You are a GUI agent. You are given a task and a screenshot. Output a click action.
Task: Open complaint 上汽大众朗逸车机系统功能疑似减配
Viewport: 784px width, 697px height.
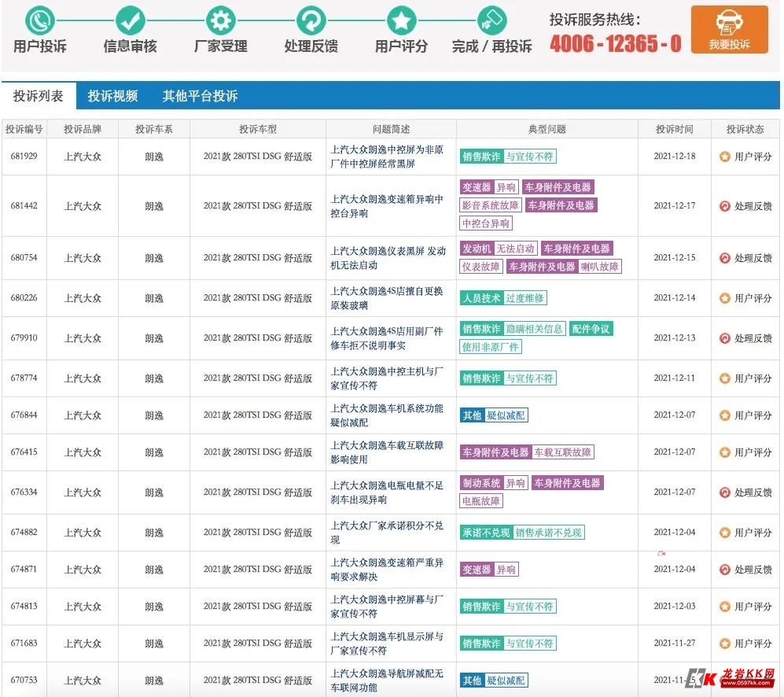pos(387,415)
